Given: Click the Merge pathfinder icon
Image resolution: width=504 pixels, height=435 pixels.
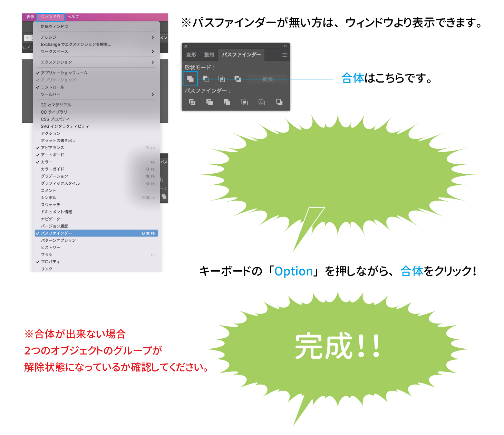Looking at the screenshot, I should (227, 102).
